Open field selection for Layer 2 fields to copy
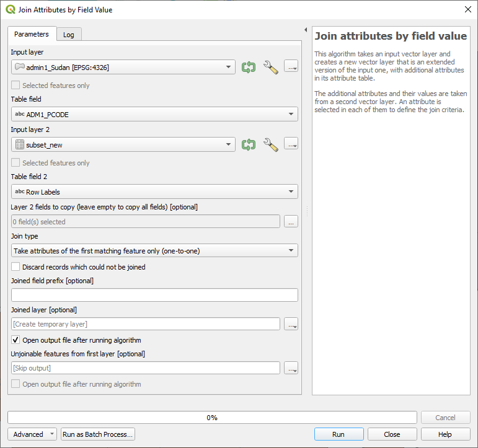Viewport: 478px width, 448px height. (291, 221)
